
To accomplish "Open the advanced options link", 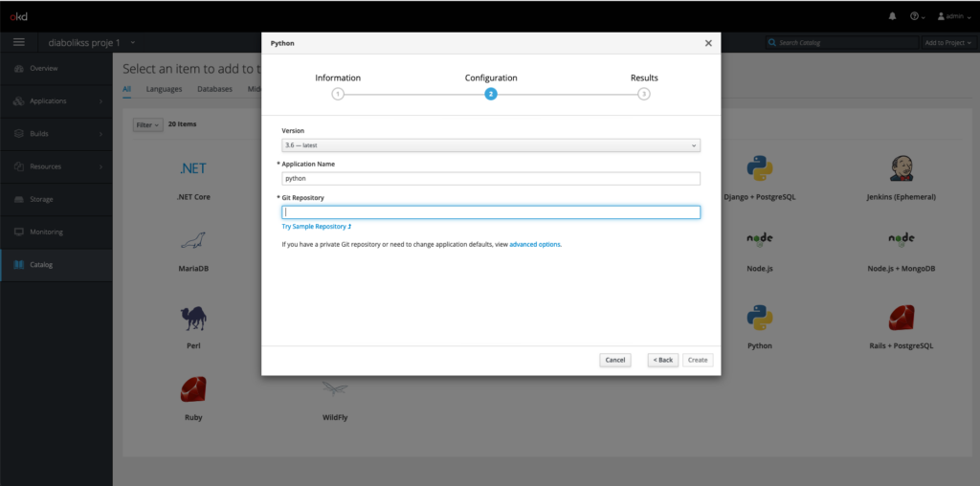I will pyautogui.click(x=535, y=244).
